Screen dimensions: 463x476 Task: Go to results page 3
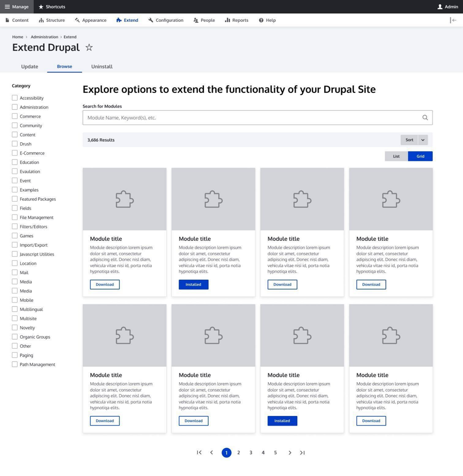click(x=251, y=453)
